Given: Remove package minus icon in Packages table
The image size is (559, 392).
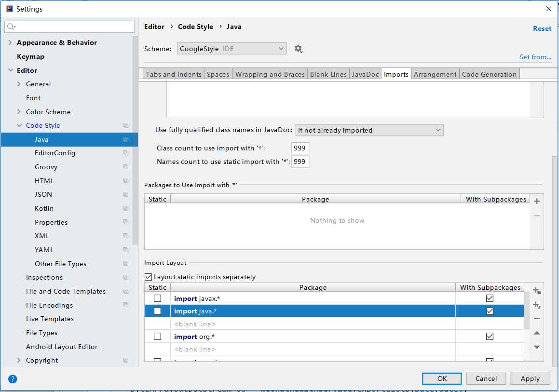Looking at the screenshot, I should 536,216.
